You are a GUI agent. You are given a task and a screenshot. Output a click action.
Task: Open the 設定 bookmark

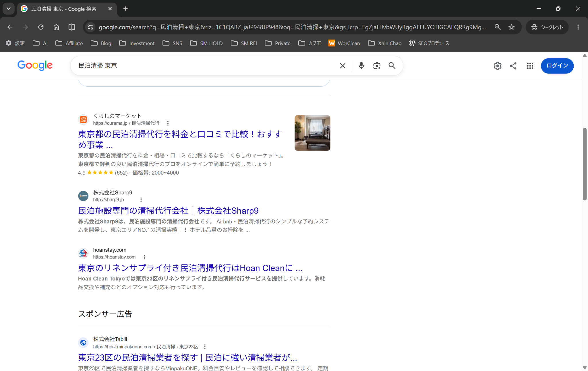pyautogui.click(x=15, y=43)
